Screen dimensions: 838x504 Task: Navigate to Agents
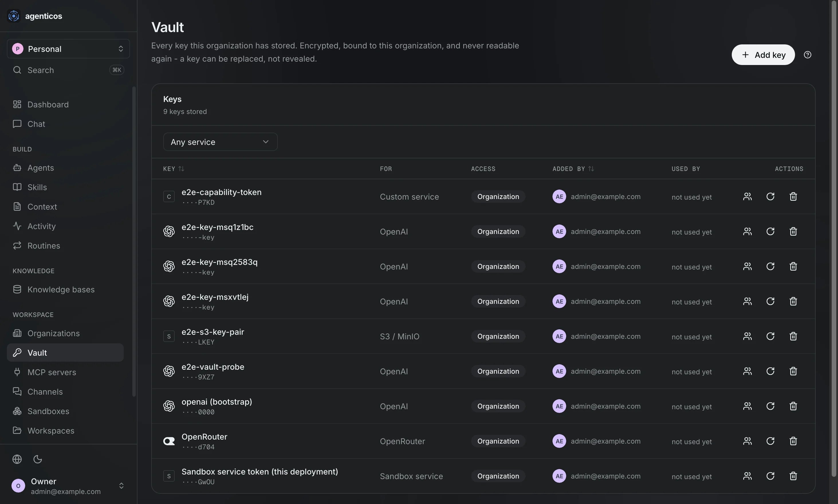tap(65, 168)
